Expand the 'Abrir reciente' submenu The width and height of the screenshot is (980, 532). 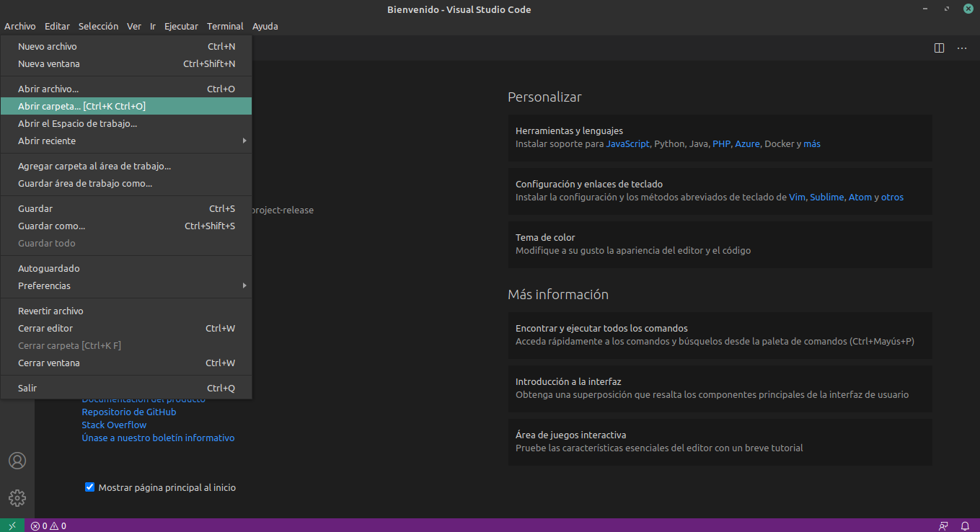pyautogui.click(x=126, y=141)
